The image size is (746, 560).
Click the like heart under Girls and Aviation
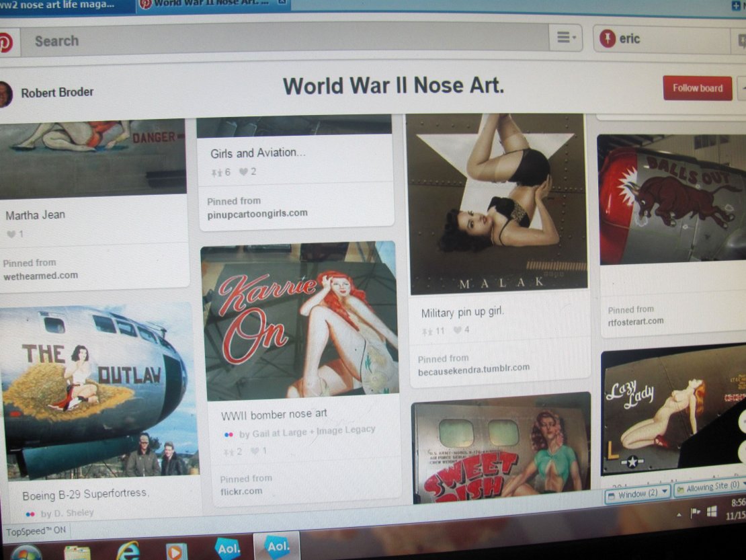click(243, 171)
